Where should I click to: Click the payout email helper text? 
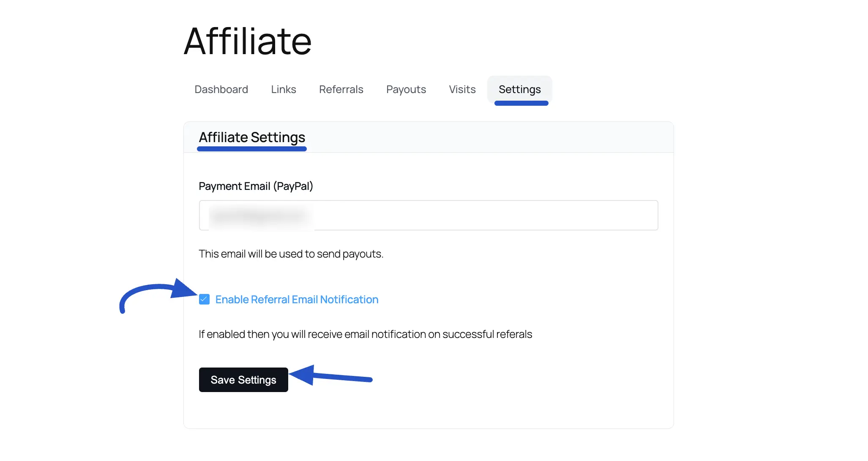coord(291,254)
